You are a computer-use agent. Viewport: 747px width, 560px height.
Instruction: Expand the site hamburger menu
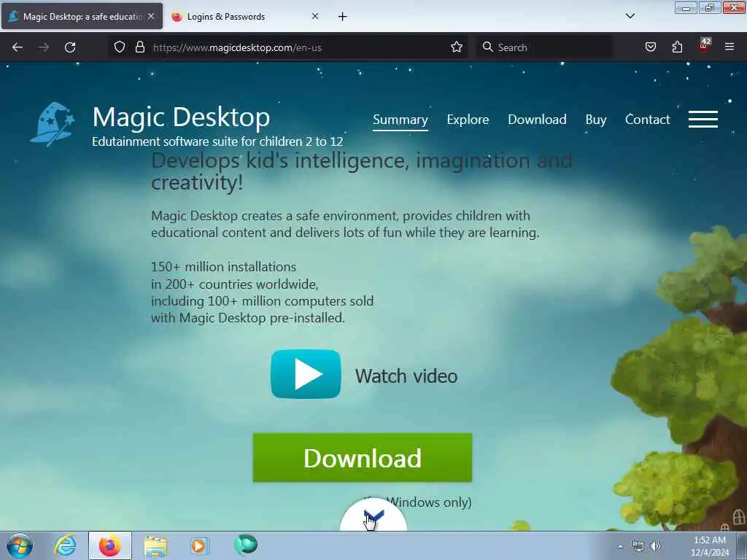pos(703,119)
